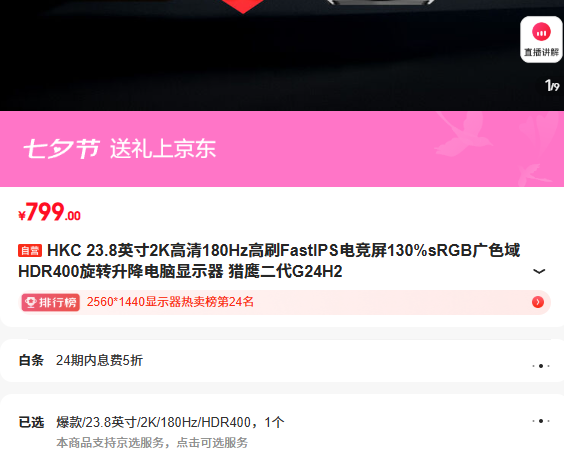
Task: Open 2560*1440显示器热卖榜第24名 ranking link
Action: click(170, 302)
